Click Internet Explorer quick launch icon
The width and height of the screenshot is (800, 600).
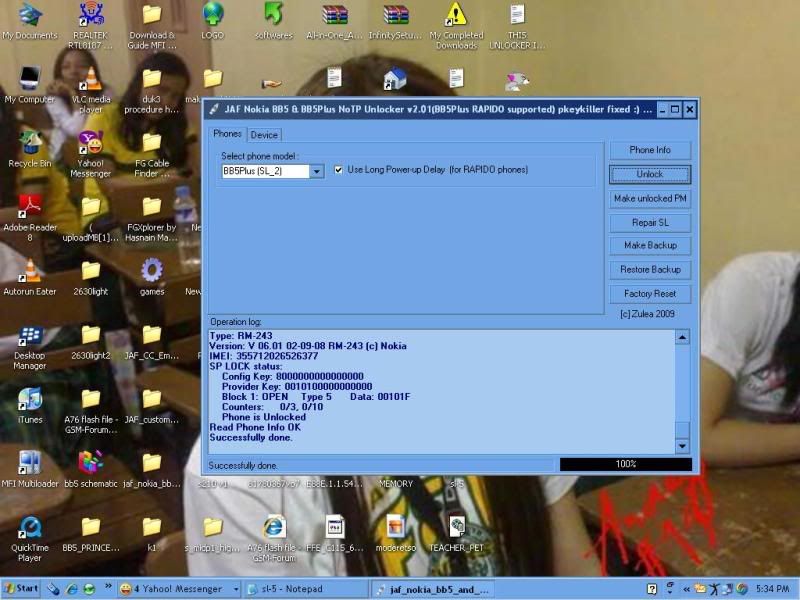pos(71,589)
